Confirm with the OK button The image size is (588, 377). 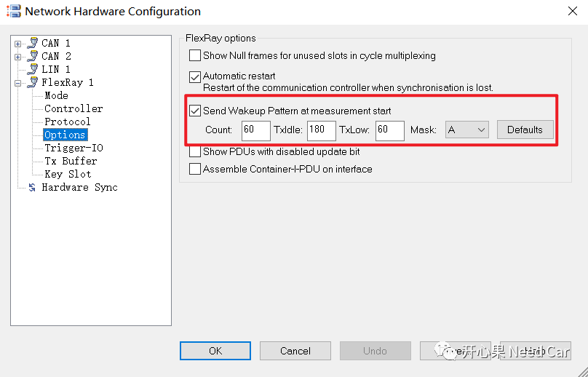(x=215, y=351)
